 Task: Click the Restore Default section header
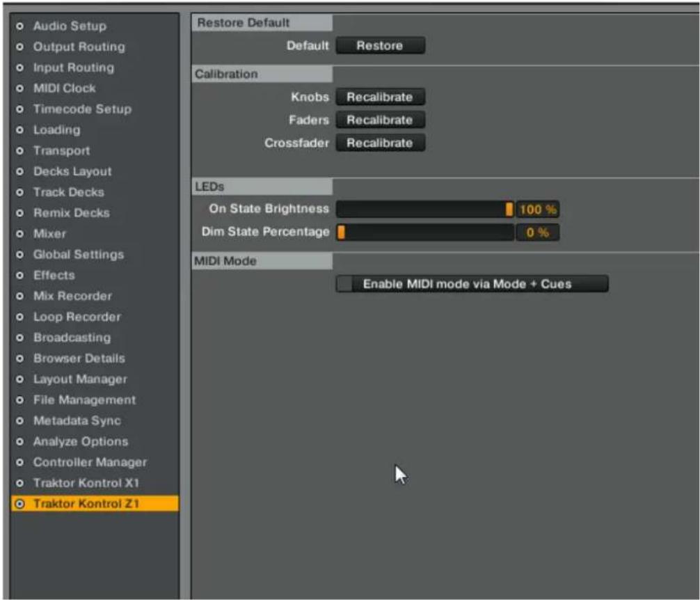(x=262, y=23)
